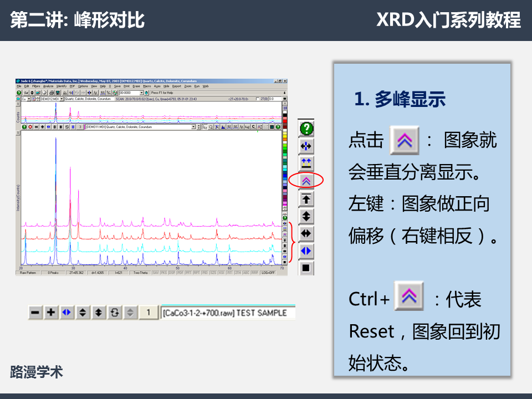Click the green help icon at right end of the pattern toolbar

coord(278,127)
